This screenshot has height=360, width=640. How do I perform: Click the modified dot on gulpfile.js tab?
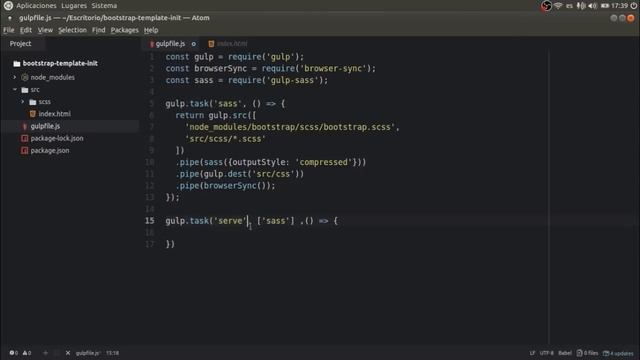click(x=193, y=44)
